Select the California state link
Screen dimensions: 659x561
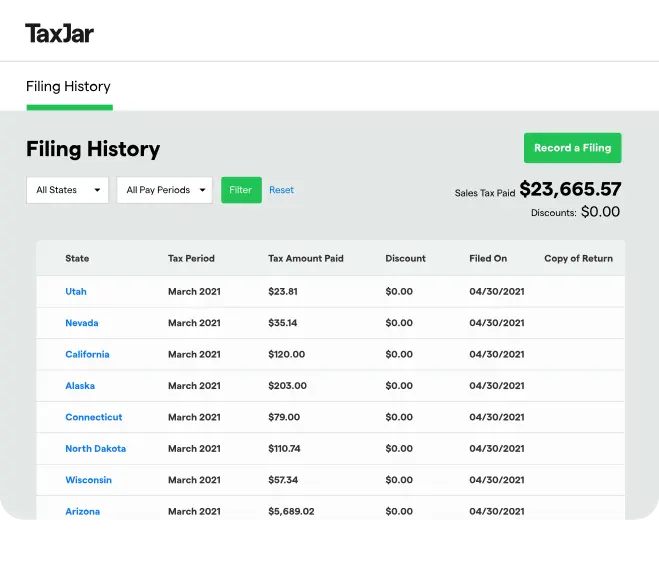pyautogui.click(x=87, y=354)
